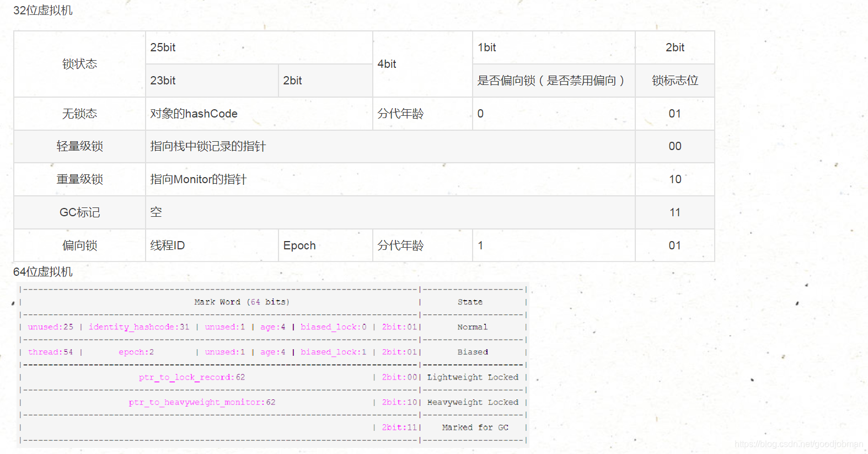Click the "Normal" state label

click(x=473, y=327)
